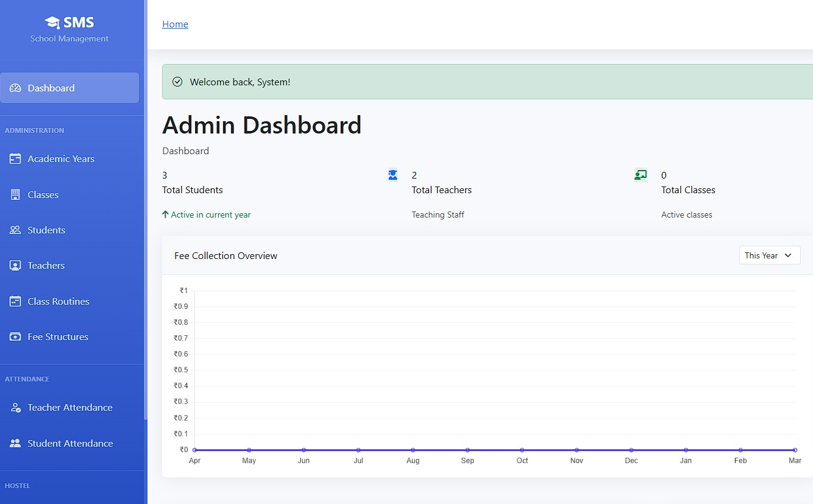
Task: Open the Home breadcrumb link
Action: click(175, 24)
